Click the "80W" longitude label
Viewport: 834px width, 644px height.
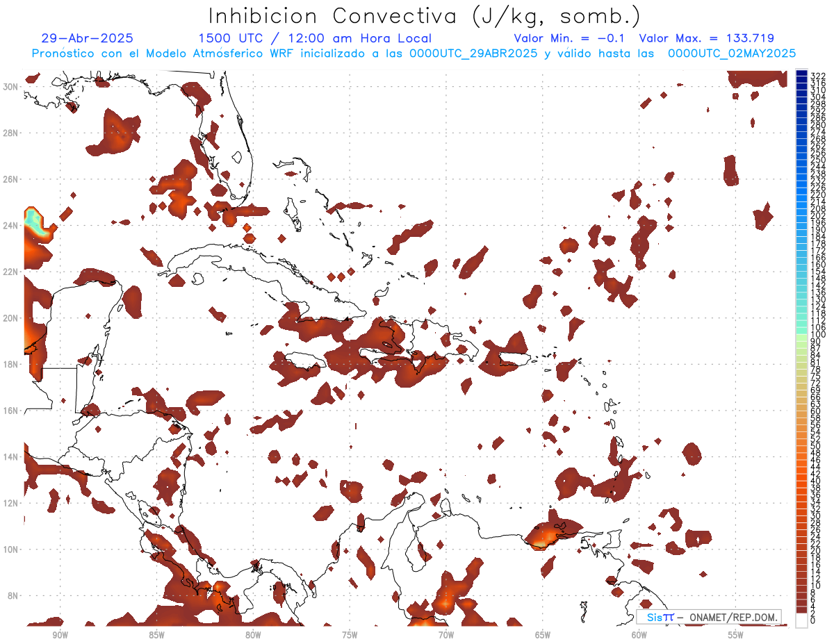[x=253, y=636]
